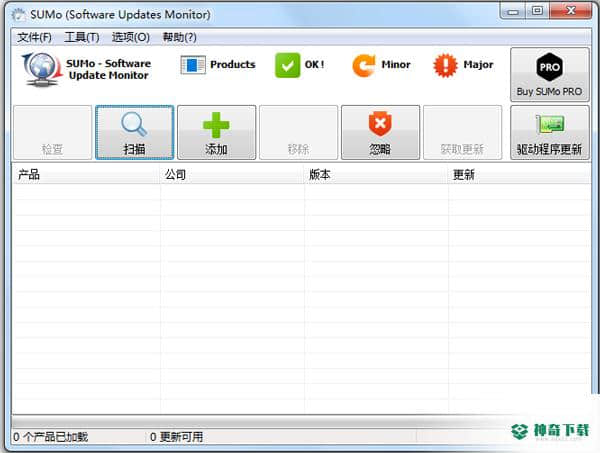The width and height of the screenshot is (600, 453).
Task: Click the green OK! checkmark icon
Action: [287, 65]
